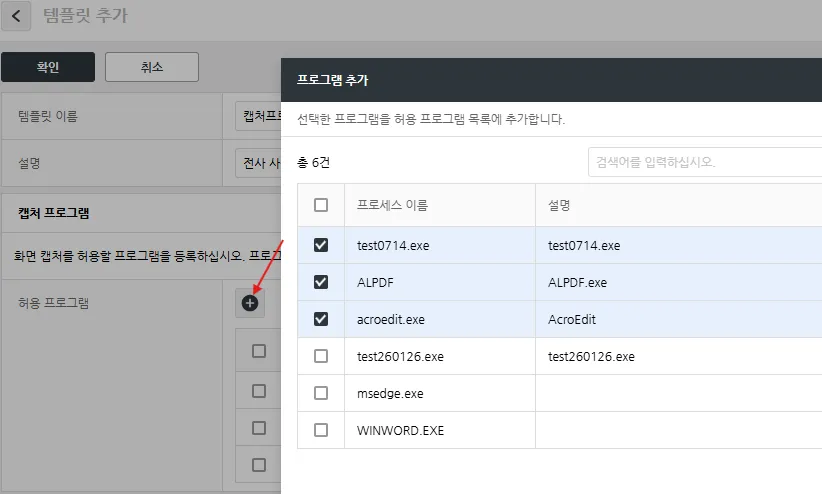Select the test0714.exe description cell
822x494 pixels.
tap(679, 245)
